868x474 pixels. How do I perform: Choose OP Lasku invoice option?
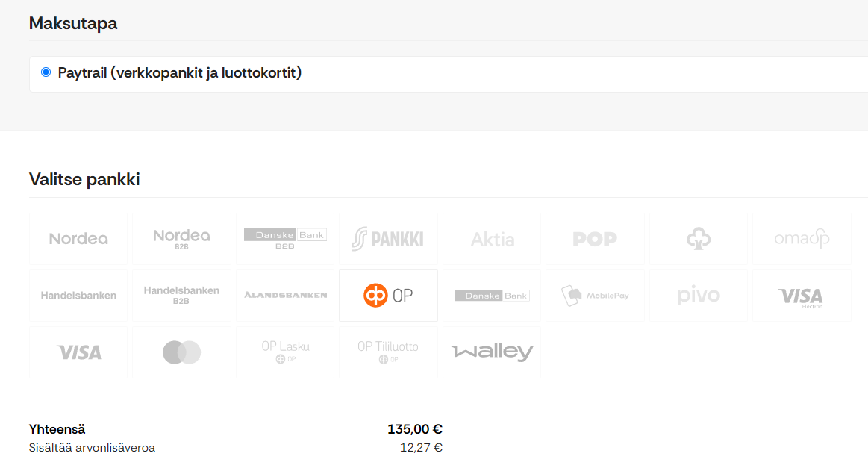[x=285, y=352]
